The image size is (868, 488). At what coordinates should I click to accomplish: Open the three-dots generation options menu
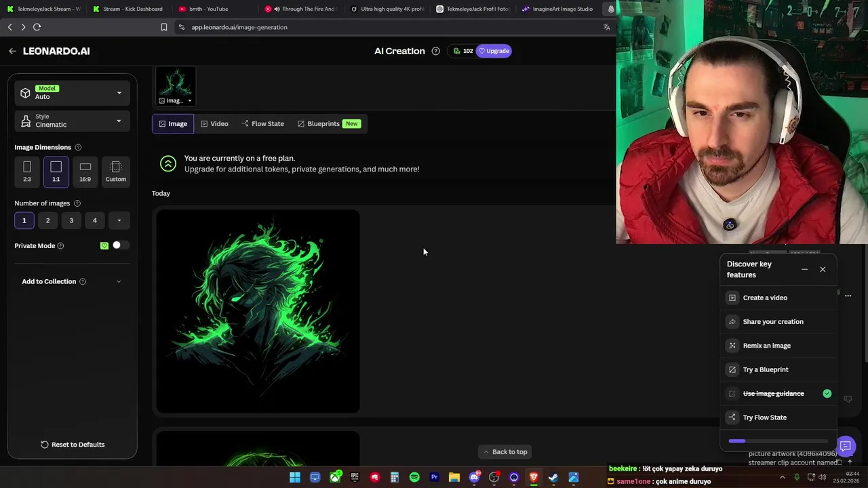848,296
